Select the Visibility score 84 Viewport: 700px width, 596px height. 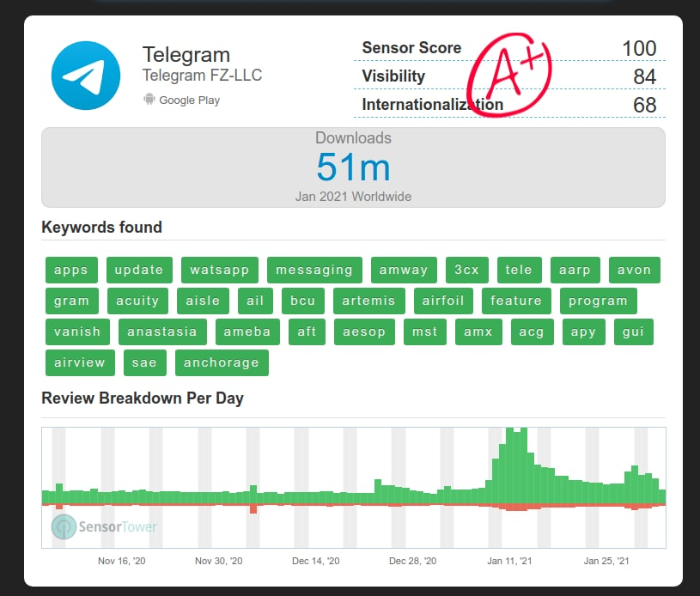coord(644,76)
